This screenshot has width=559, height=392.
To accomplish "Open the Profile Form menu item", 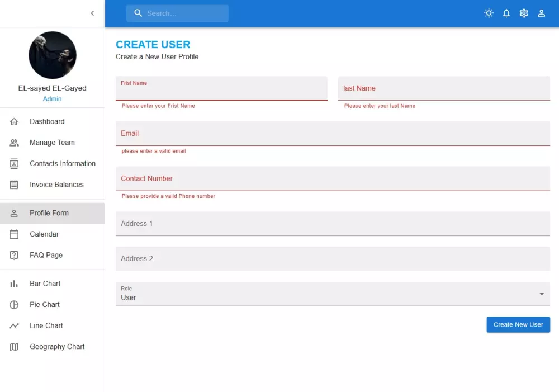I will point(49,213).
